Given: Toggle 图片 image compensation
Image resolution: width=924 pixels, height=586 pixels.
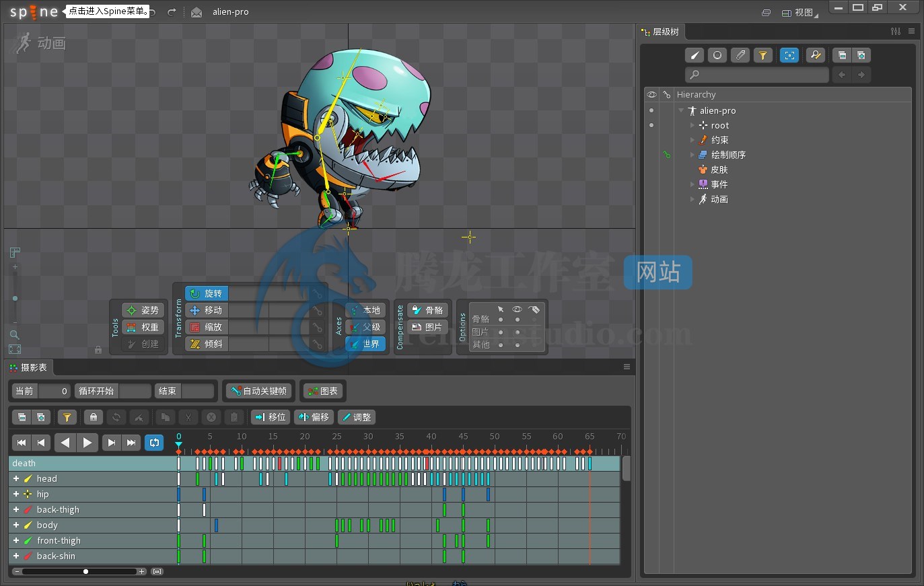Looking at the screenshot, I should (x=427, y=327).
